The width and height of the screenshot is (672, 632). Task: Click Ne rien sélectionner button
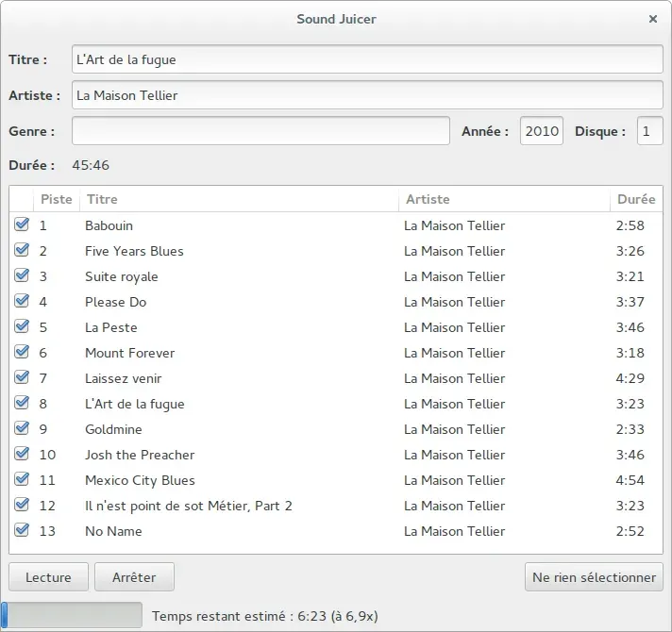coord(594,577)
